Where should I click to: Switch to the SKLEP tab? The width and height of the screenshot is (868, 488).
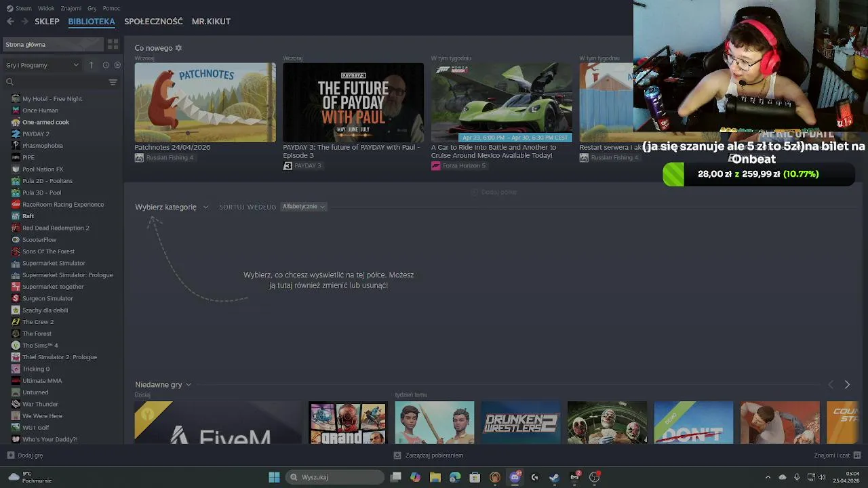coord(47,22)
